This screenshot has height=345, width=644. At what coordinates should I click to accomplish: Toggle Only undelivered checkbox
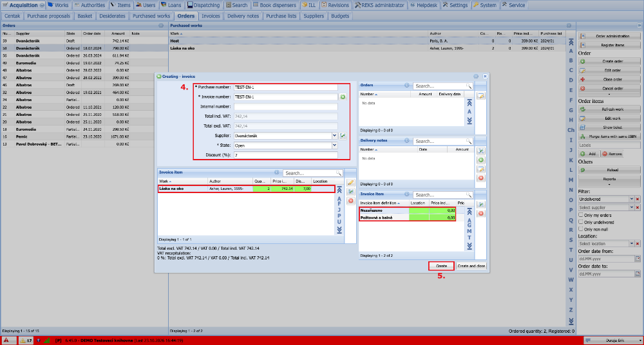point(581,222)
